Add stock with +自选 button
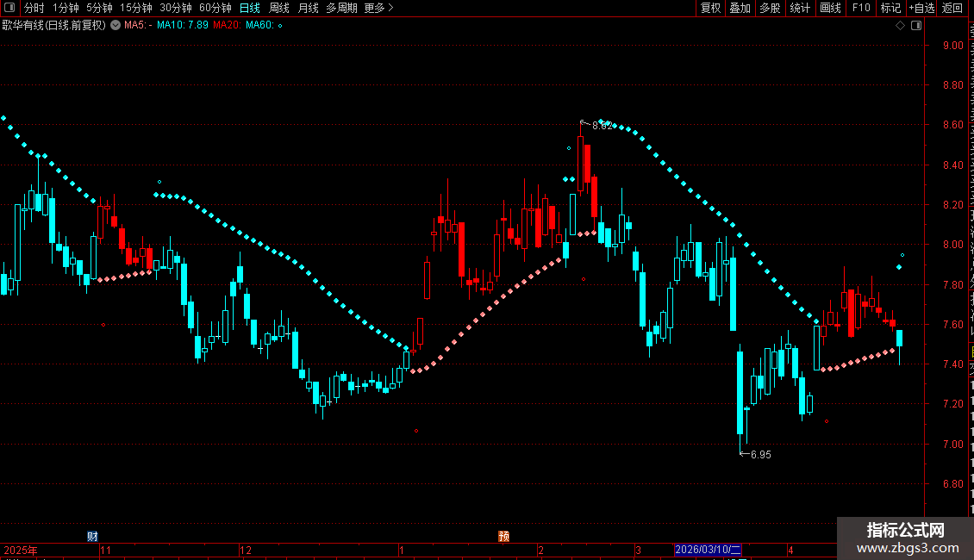The image size is (974, 560). click(x=921, y=8)
